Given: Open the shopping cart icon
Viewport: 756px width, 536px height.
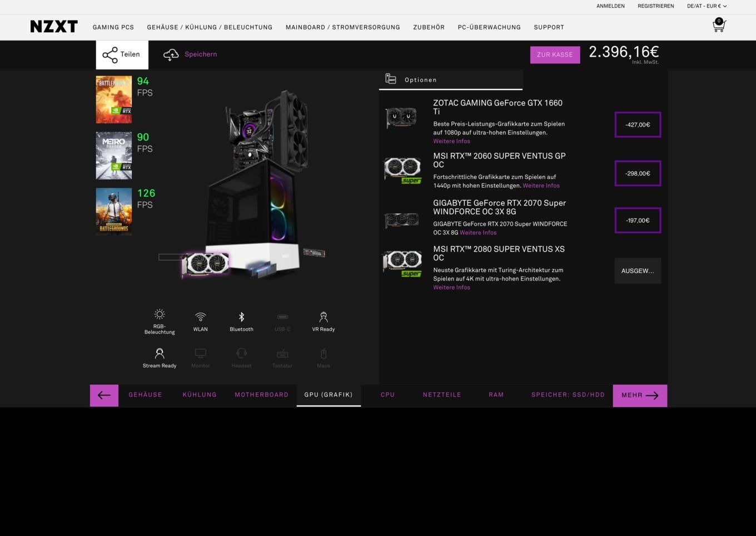Looking at the screenshot, I should 719,26.
